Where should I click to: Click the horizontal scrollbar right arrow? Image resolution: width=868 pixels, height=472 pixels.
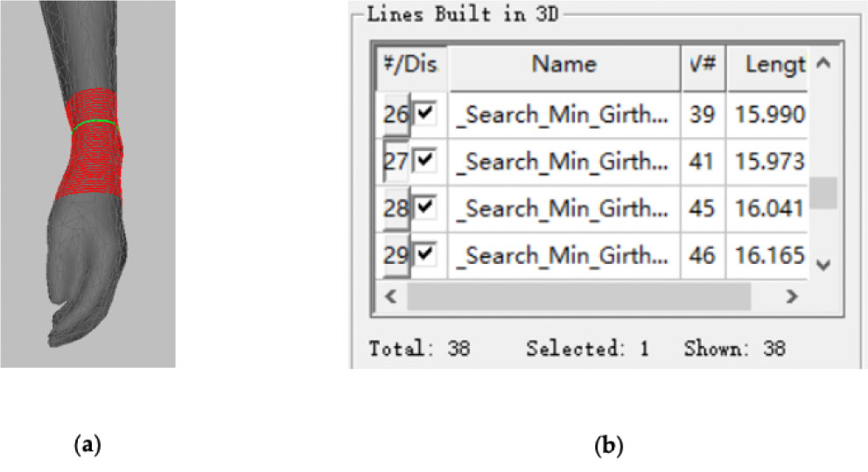[791, 296]
